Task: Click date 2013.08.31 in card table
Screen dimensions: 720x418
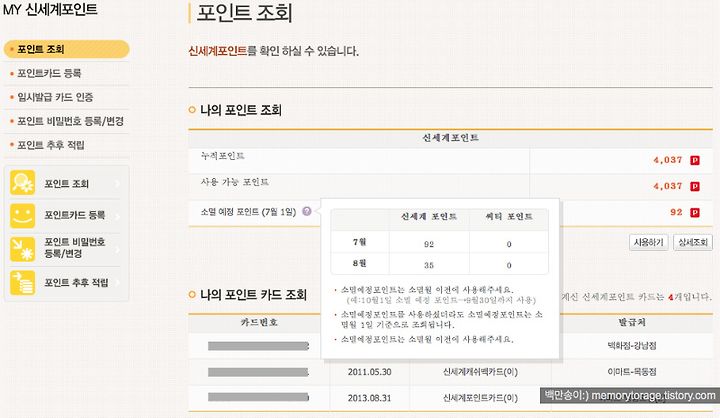Action: (x=370, y=398)
